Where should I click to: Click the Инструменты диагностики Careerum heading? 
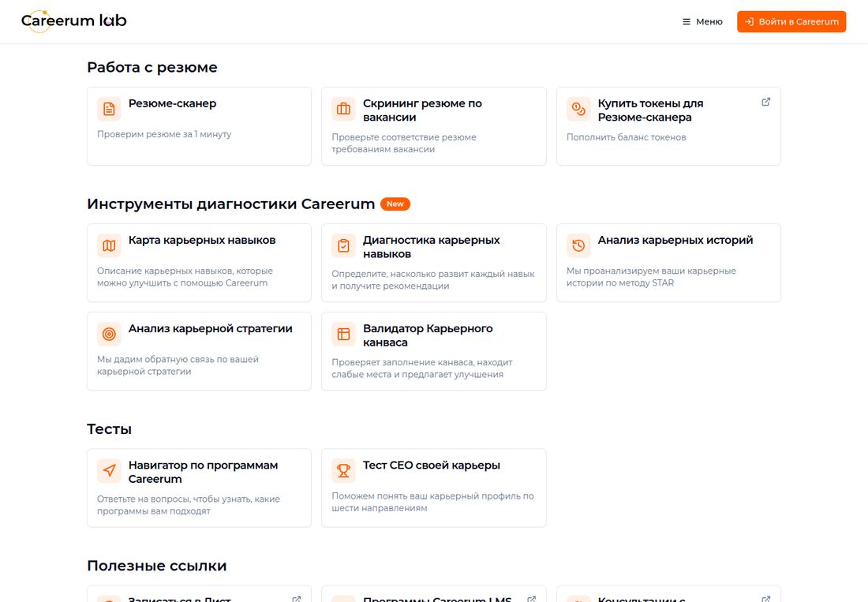[231, 204]
